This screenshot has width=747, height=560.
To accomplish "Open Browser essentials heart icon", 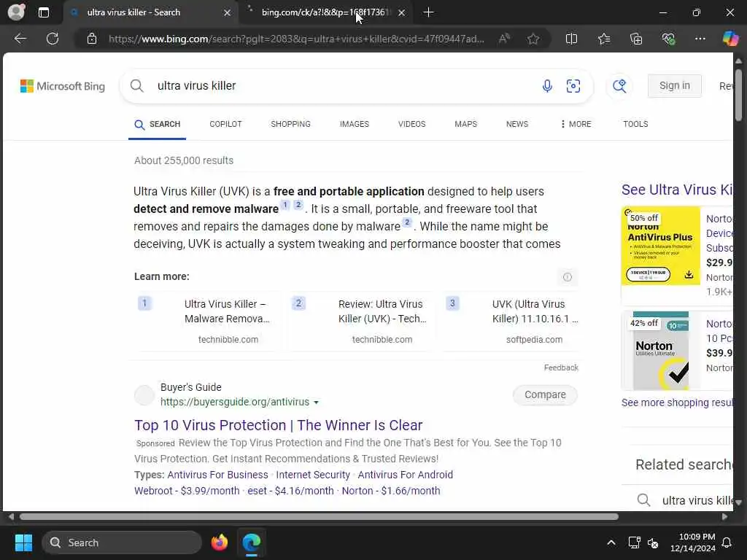I will tap(668, 39).
